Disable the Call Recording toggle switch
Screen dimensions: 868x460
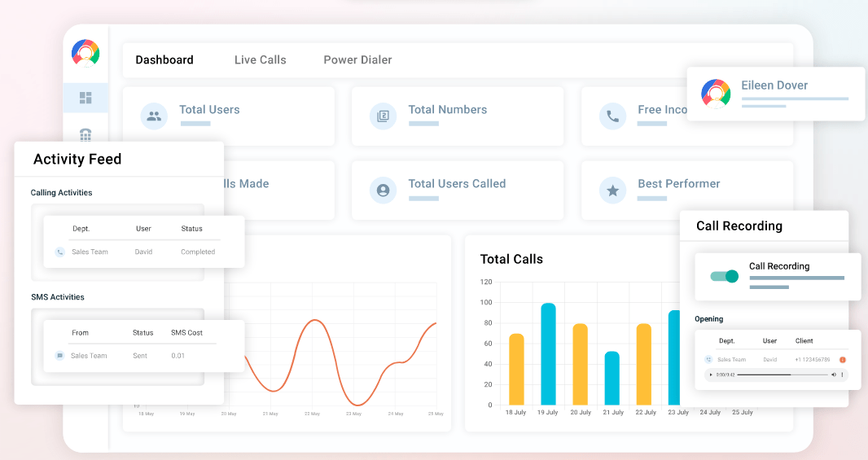[x=724, y=276]
